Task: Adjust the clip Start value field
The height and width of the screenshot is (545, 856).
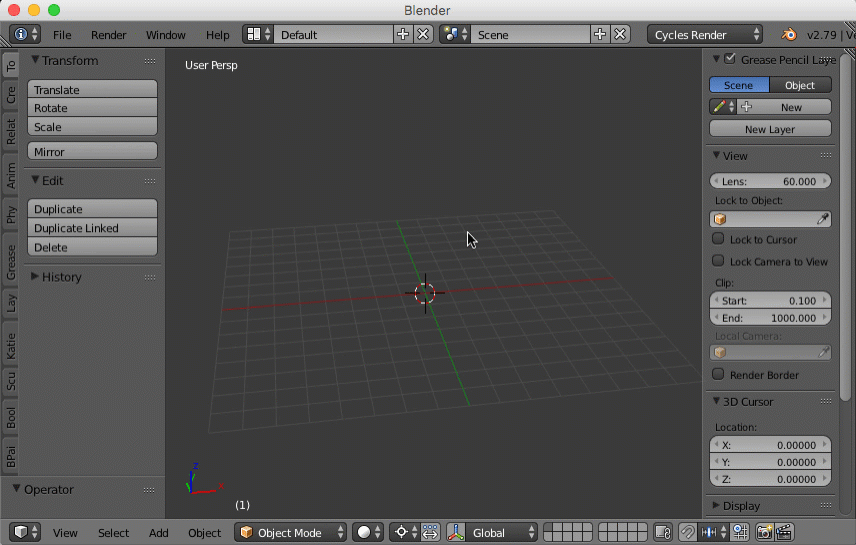Action: [770, 300]
